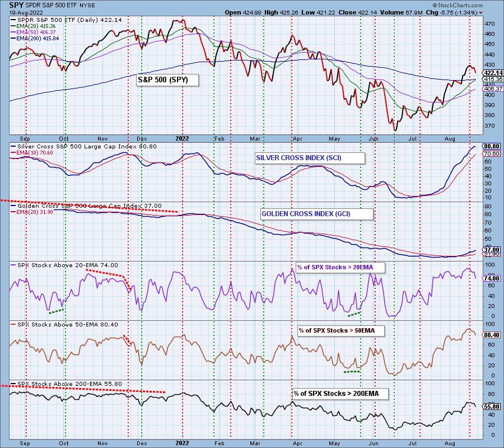Click SPX Stocks Above 20-EMA 74.00 legend

coord(64,265)
